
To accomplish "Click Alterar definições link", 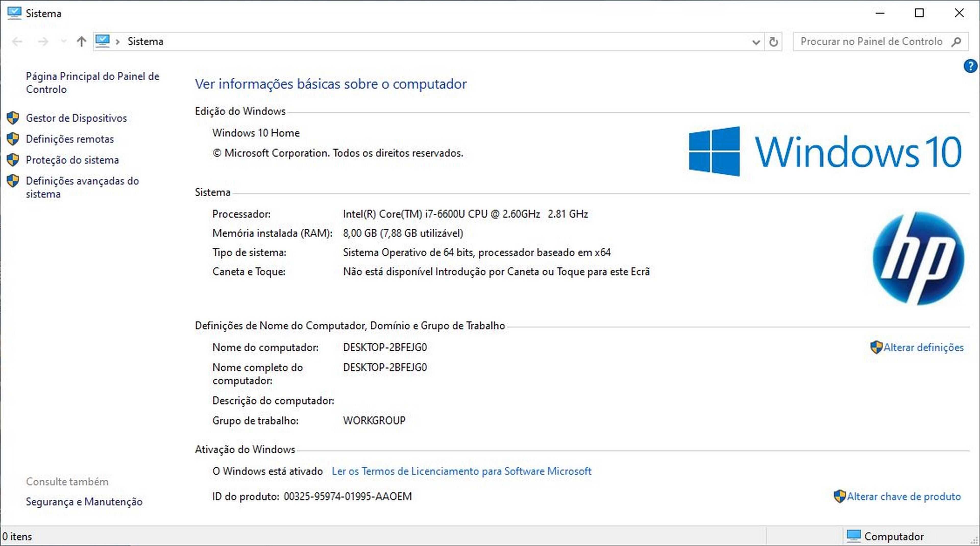I will 923,347.
